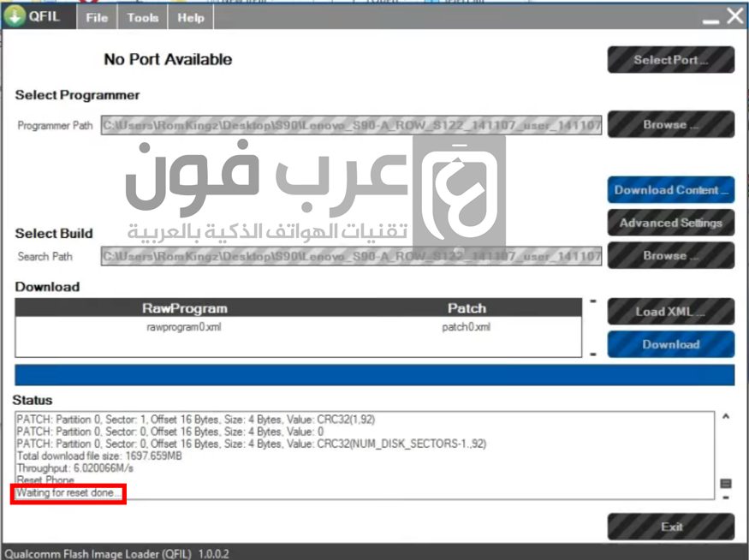
Task: Click the PATCH line with NUM_DISK_SECTORS
Action: [252, 444]
